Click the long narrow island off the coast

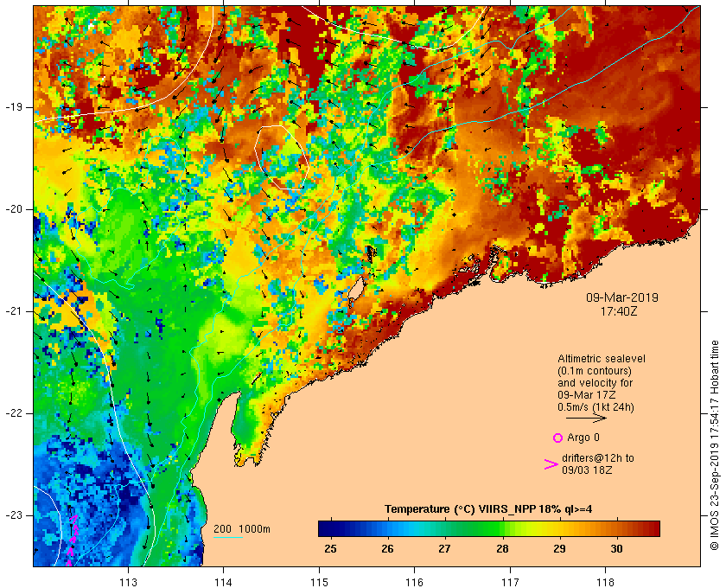click(354, 291)
